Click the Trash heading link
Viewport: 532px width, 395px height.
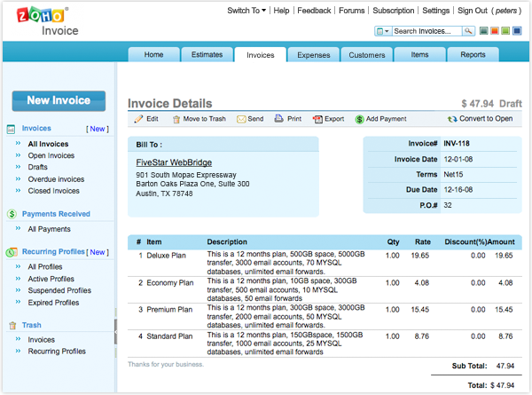tap(32, 326)
